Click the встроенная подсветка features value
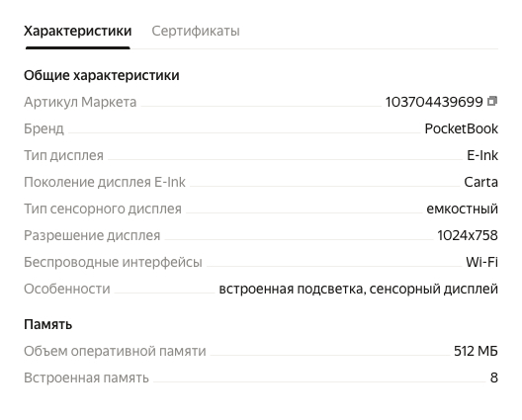522x420 pixels. [359, 289]
